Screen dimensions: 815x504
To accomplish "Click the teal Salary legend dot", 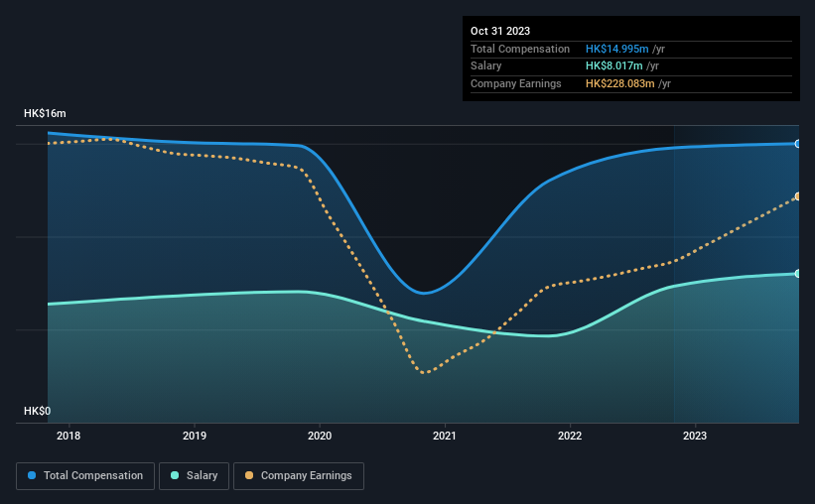I will (175, 475).
